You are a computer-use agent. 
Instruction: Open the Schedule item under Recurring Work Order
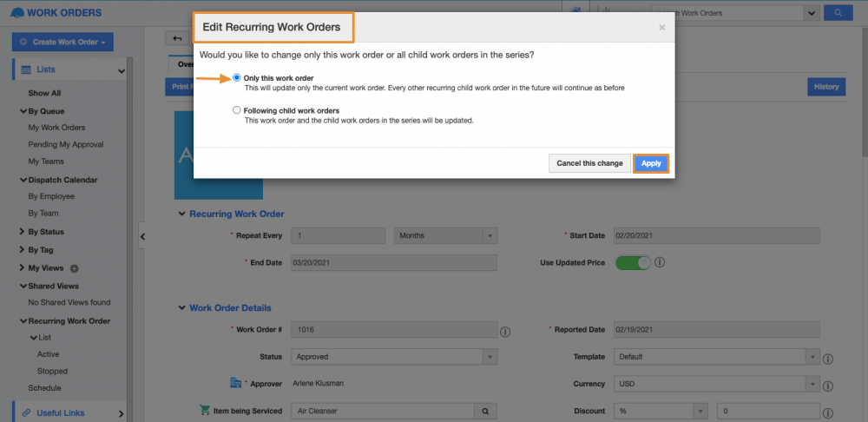[x=44, y=388]
